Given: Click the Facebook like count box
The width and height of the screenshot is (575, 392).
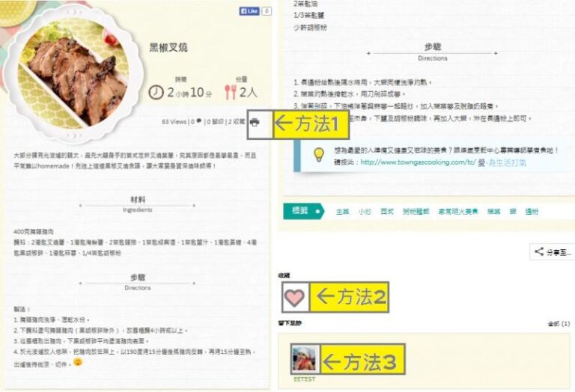Looking at the screenshot, I should pyautogui.click(x=267, y=11).
